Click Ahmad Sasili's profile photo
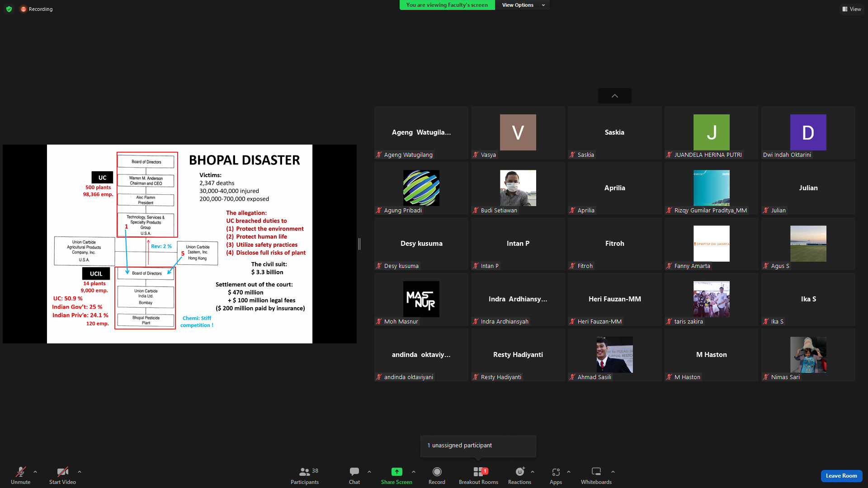 pyautogui.click(x=615, y=355)
